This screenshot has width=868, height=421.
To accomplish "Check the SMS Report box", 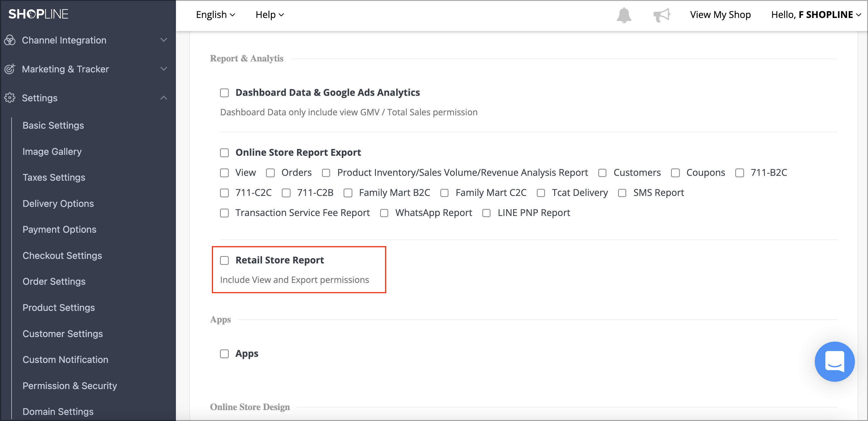I will pyautogui.click(x=622, y=193).
